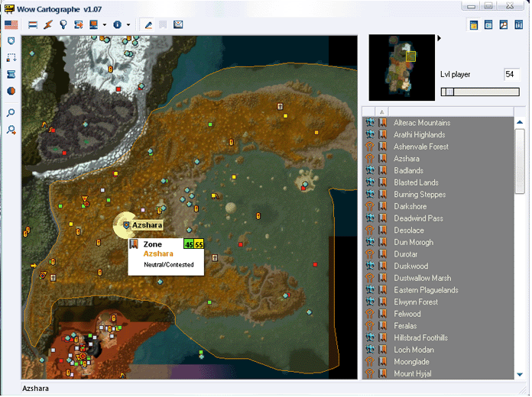Click the find player magnifier icon in the sidebar
This screenshot has height=397, width=532.
[x=11, y=130]
